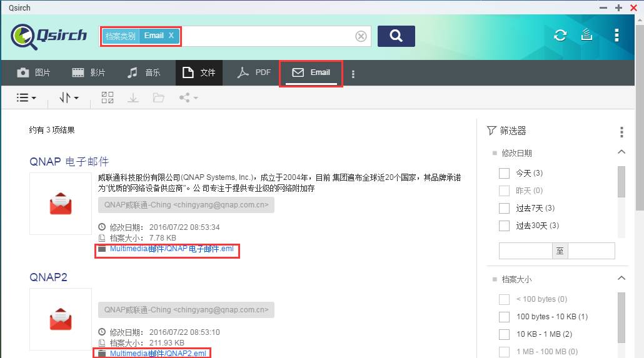Open the sort order dropdown
The image size is (644, 358).
click(69, 97)
